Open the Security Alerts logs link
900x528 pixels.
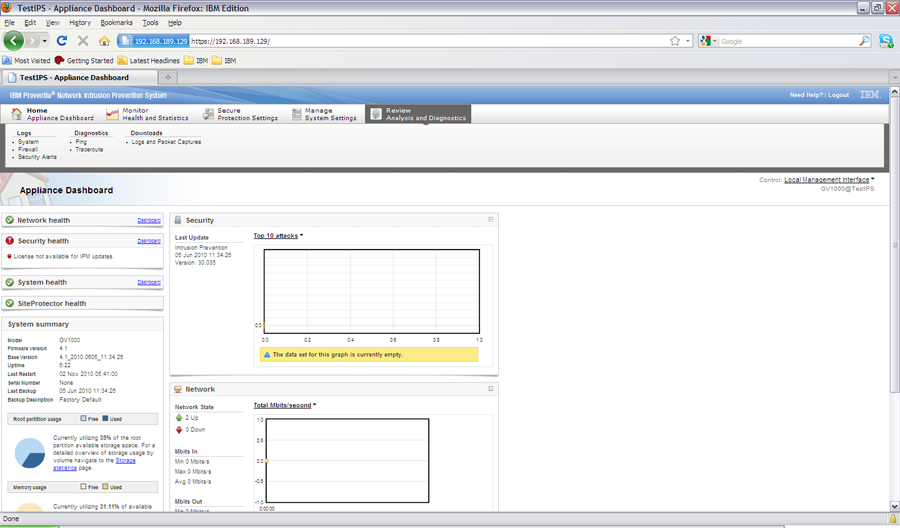[x=37, y=157]
